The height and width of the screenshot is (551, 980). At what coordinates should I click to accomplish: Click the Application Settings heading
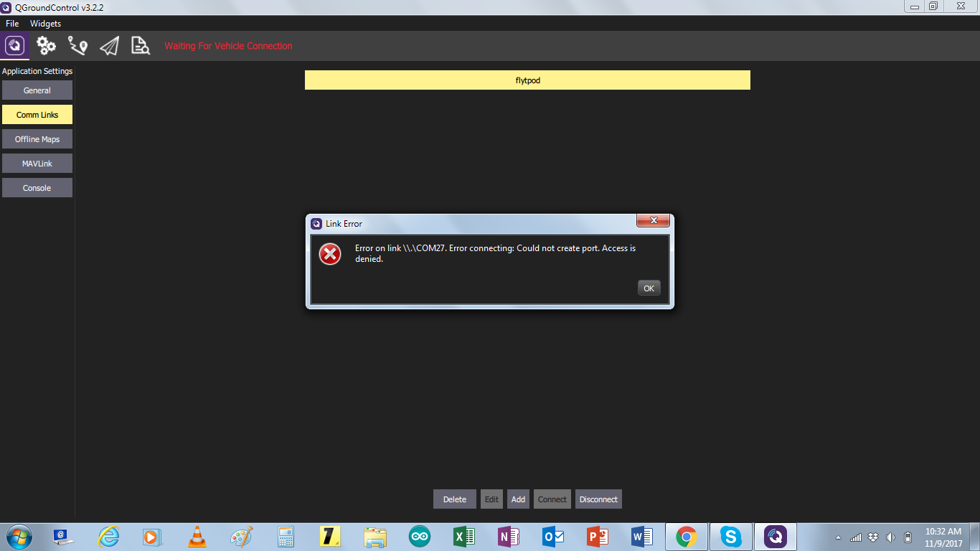(x=37, y=71)
